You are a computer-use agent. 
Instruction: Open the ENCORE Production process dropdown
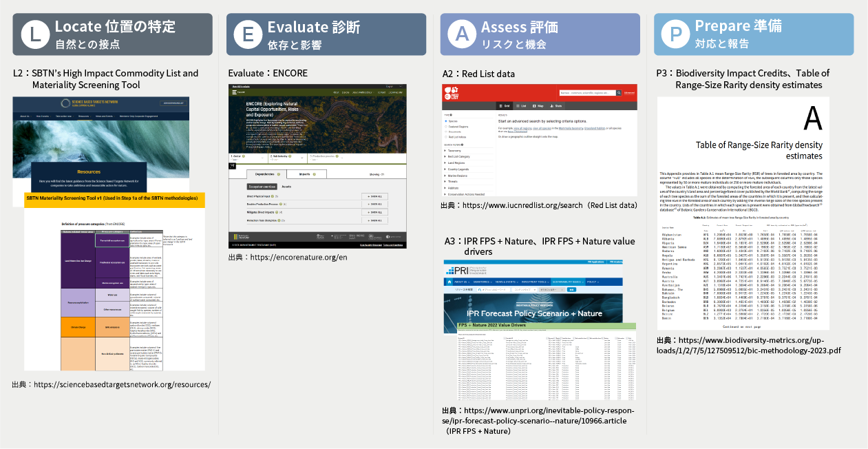(x=326, y=158)
